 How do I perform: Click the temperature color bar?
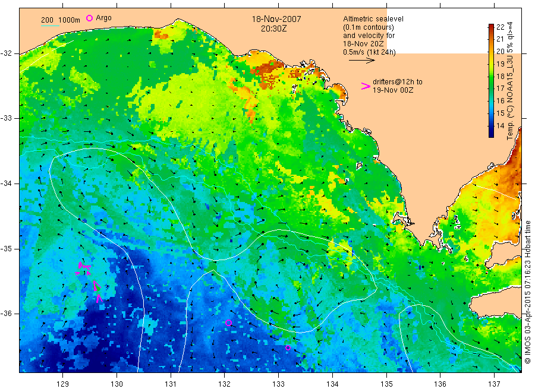pos(491,80)
